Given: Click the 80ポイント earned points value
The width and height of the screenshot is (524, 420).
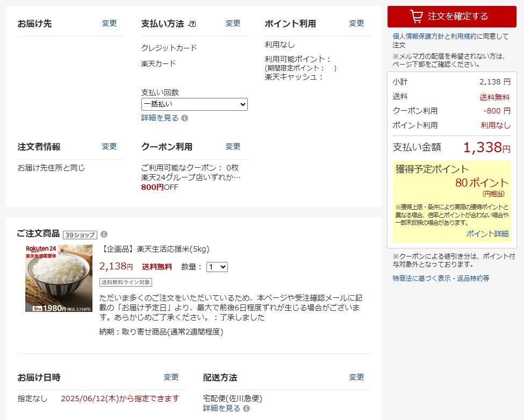Looking at the screenshot, I should (x=482, y=183).
